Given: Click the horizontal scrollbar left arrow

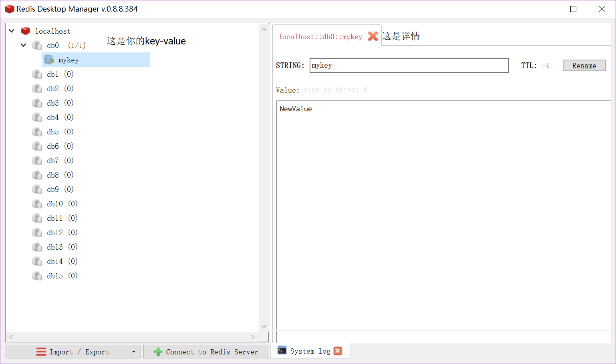Looking at the screenshot, I should (x=11, y=337).
